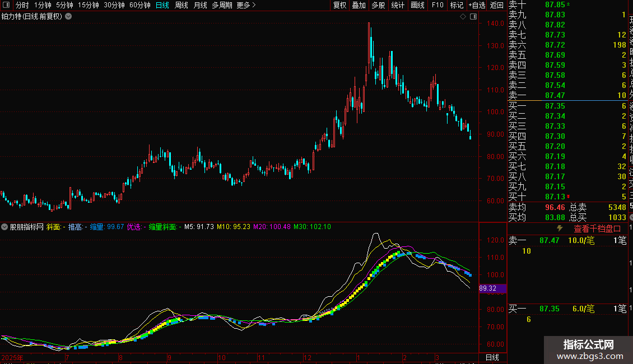This screenshot has width=633, height=364.
Task: Switch to the 分时 intraday view
Action: tap(22, 5)
